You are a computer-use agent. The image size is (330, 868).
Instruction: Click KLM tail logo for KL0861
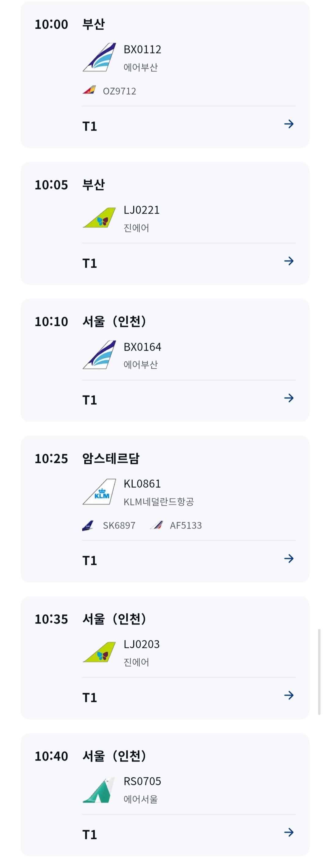click(x=99, y=492)
